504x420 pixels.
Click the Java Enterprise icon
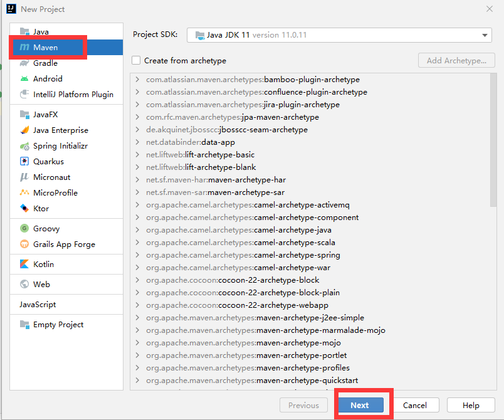click(24, 130)
